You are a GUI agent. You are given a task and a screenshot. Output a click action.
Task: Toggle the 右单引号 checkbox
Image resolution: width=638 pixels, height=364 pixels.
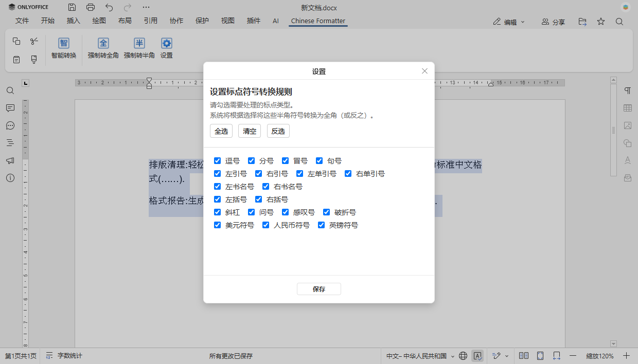click(x=348, y=174)
